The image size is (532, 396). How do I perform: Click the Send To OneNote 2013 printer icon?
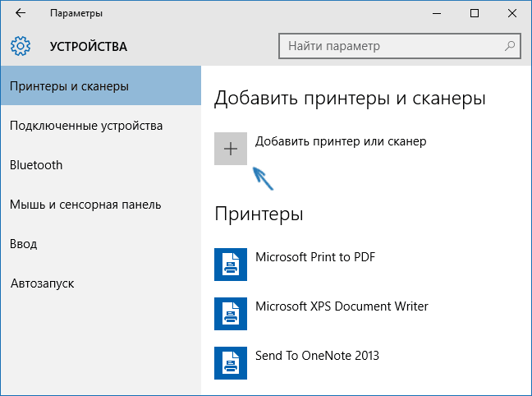pyautogui.click(x=230, y=362)
